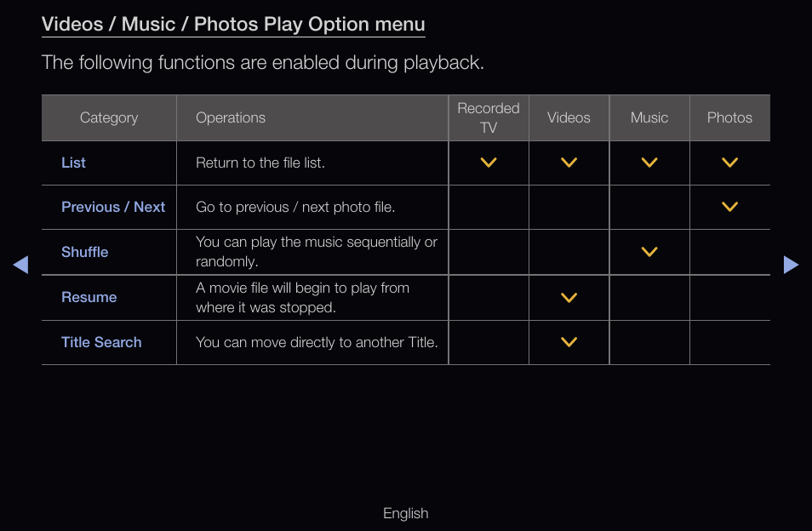Click the Photos column header

[729, 118]
